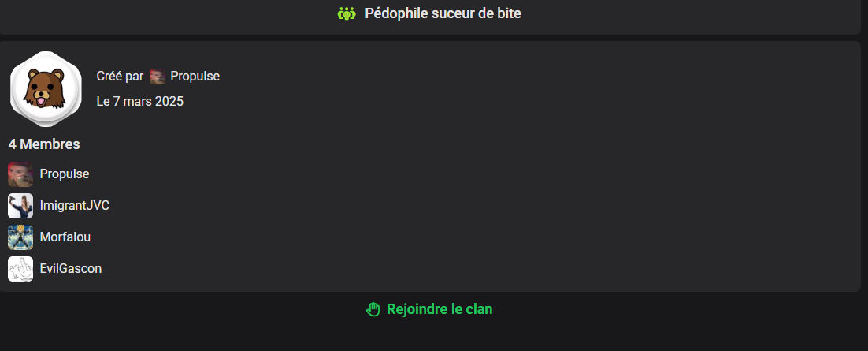Click Morfalou's member avatar
Screen dimensions: 868x351
[x=20, y=237]
